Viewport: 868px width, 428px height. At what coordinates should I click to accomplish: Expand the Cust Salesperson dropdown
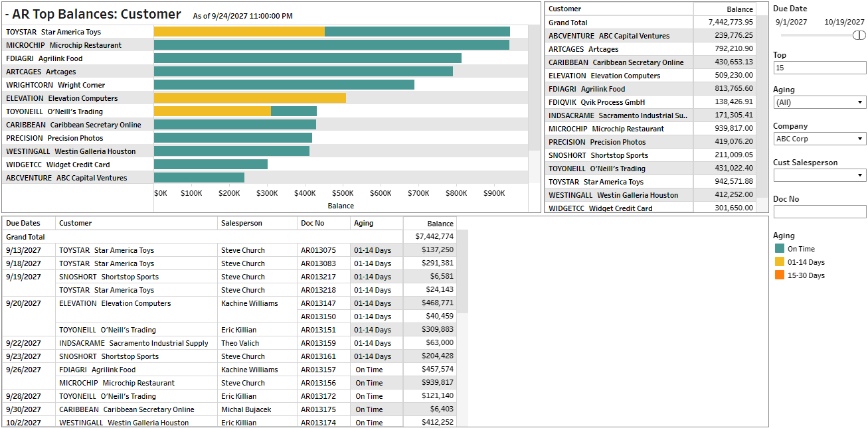click(x=820, y=175)
